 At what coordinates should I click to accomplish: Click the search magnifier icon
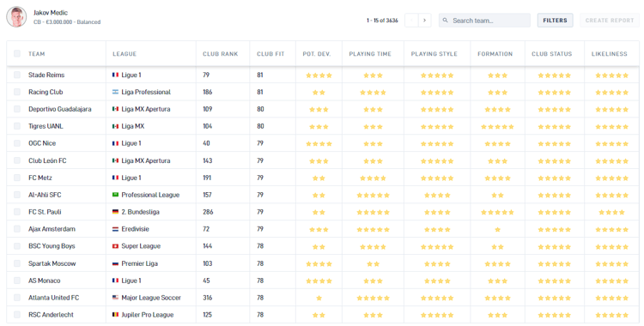pyautogui.click(x=446, y=21)
